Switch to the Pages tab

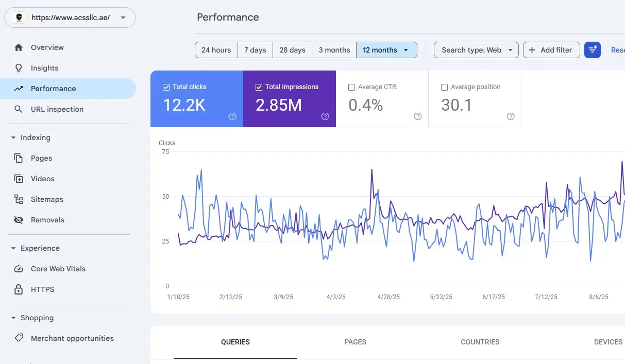click(356, 342)
